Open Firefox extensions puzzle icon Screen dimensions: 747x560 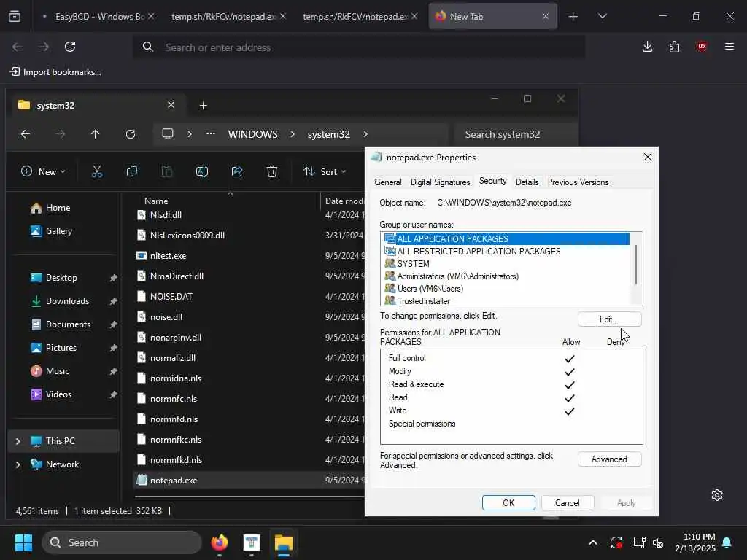pyautogui.click(x=674, y=47)
